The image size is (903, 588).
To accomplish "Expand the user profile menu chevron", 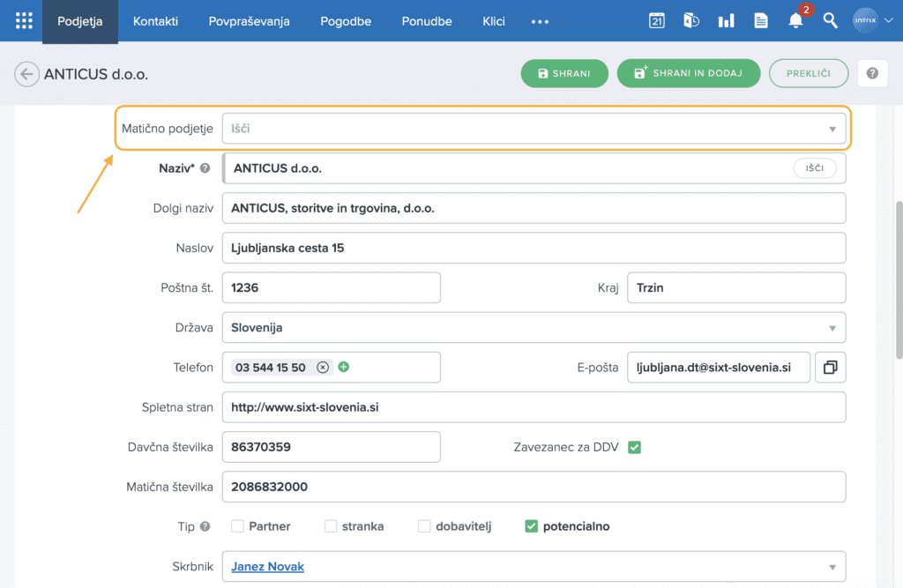I will click(888, 21).
